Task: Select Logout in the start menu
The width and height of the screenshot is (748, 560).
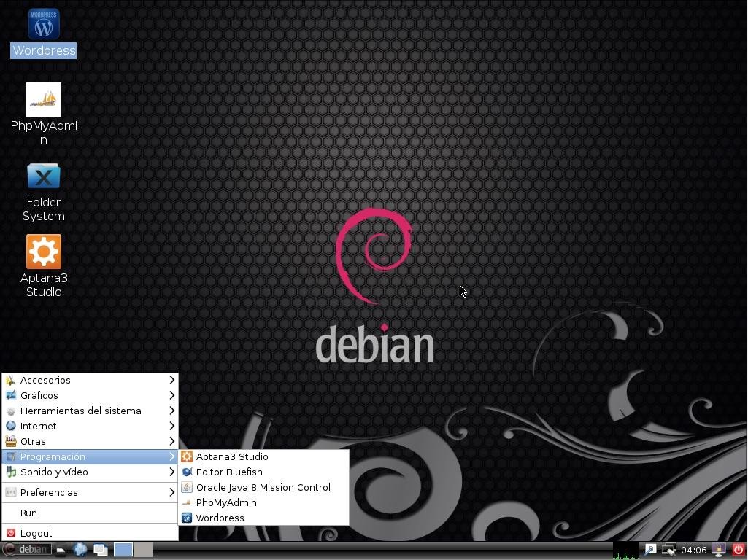Action: coord(90,533)
